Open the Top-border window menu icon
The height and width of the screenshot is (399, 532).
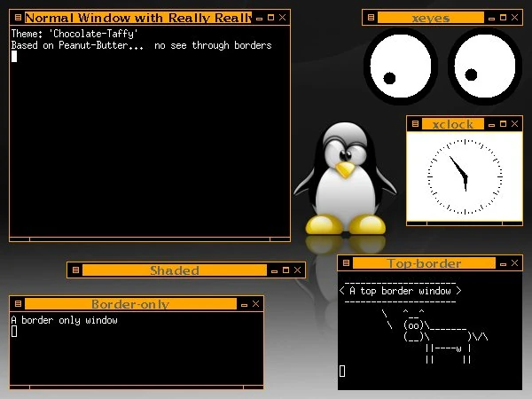point(346,263)
